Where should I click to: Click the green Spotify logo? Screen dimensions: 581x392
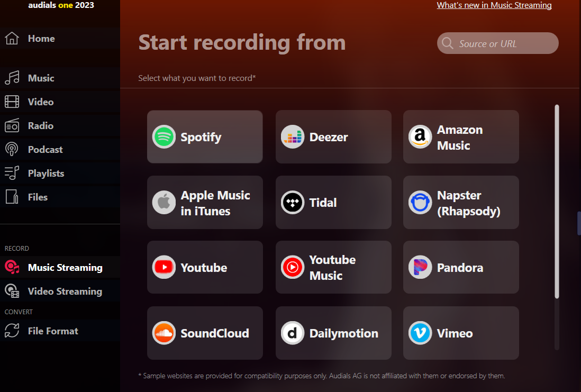[x=164, y=136]
